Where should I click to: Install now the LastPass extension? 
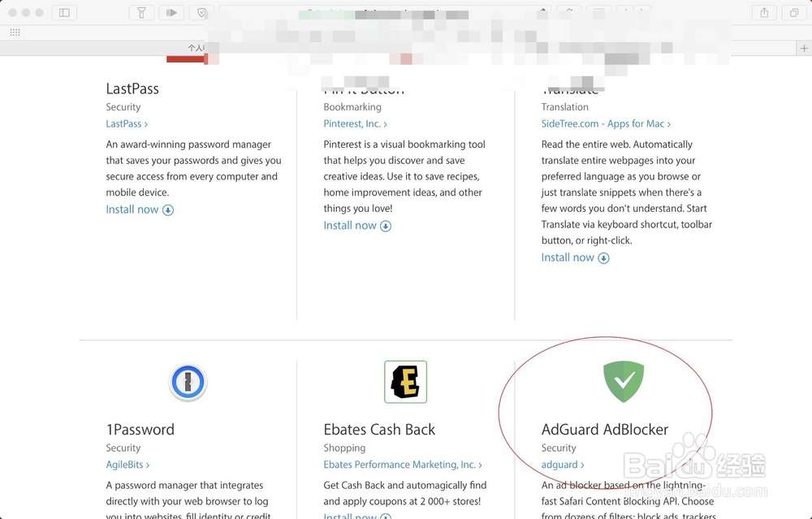click(x=140, y=210)
